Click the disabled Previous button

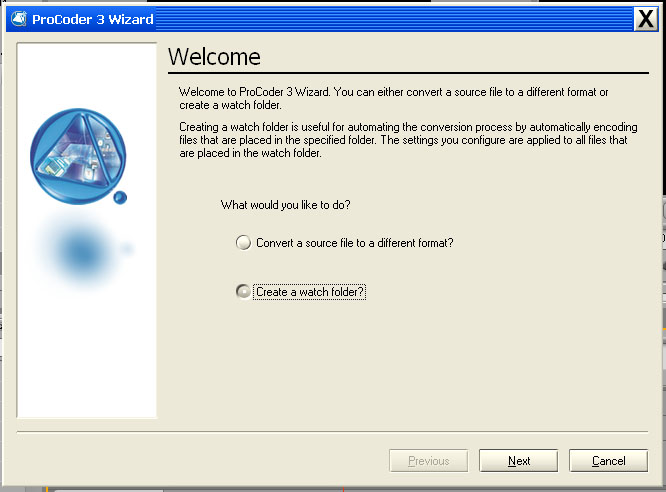[x=429, y=461]
